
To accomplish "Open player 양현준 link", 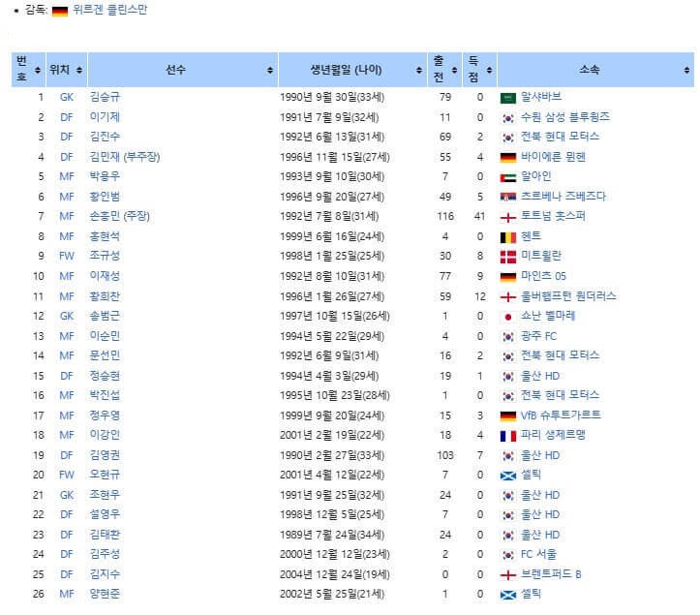I will click(105, 594).
